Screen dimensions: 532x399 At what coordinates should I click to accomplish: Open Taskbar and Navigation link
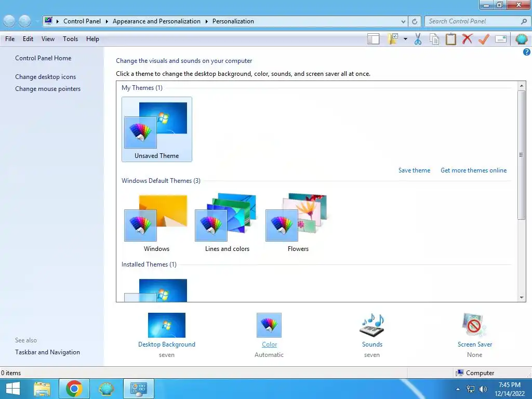tap(47, 352)
